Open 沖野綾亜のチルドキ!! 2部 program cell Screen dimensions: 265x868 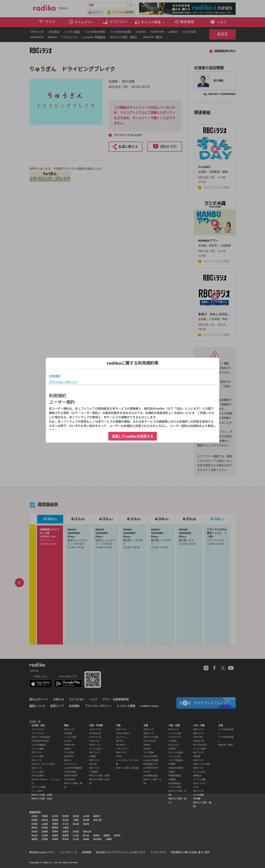tap(50, 585)
